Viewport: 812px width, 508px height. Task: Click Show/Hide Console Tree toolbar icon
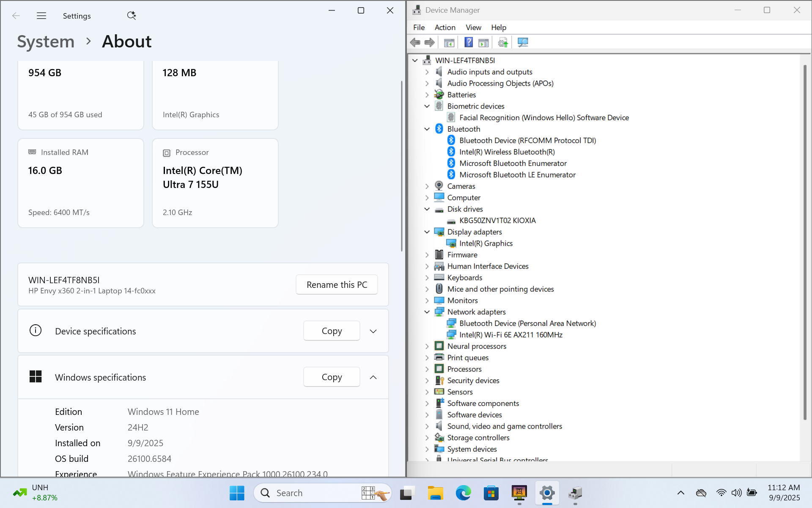click(449, 42)
